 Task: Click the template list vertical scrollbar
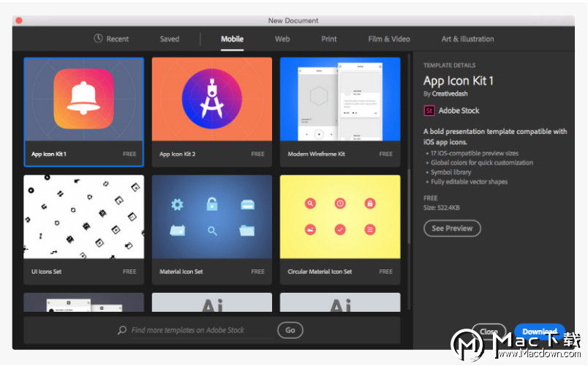408,206
